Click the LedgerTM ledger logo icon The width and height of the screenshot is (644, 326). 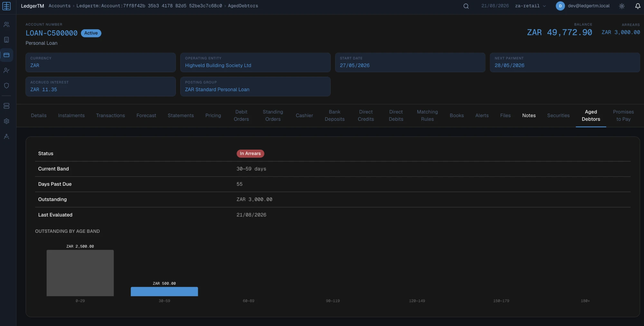coord(6,6)
